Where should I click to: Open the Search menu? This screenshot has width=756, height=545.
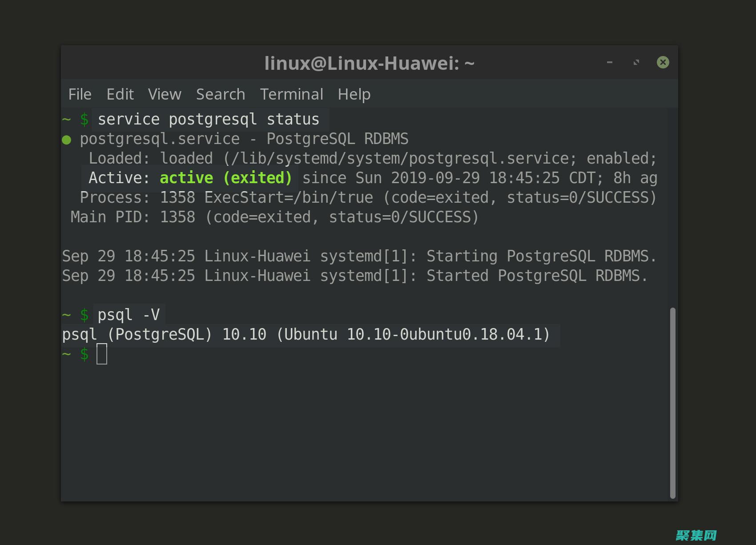[221, 94]
